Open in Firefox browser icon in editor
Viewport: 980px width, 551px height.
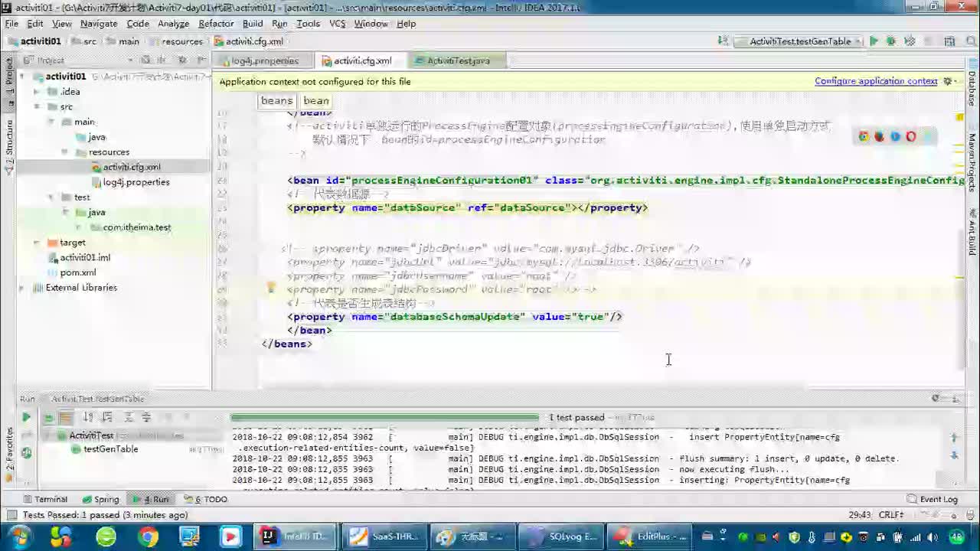point(879,136)
